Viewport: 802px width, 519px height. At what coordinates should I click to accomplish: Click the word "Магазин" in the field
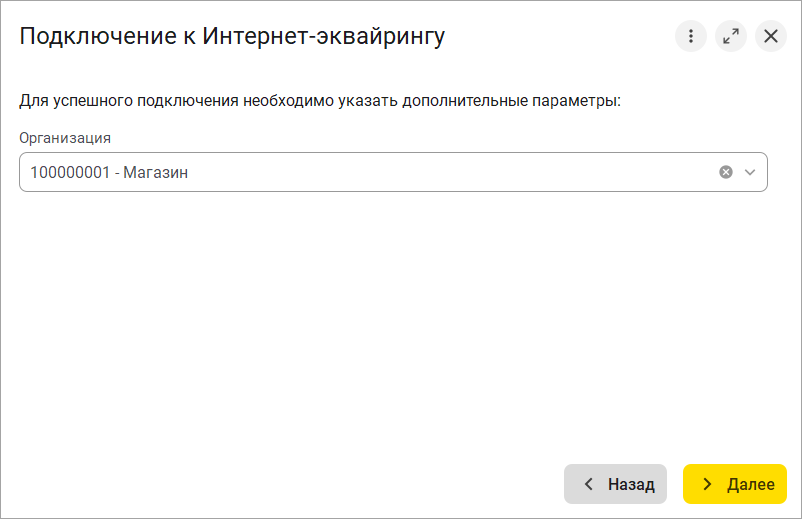[x=156, y=172]
